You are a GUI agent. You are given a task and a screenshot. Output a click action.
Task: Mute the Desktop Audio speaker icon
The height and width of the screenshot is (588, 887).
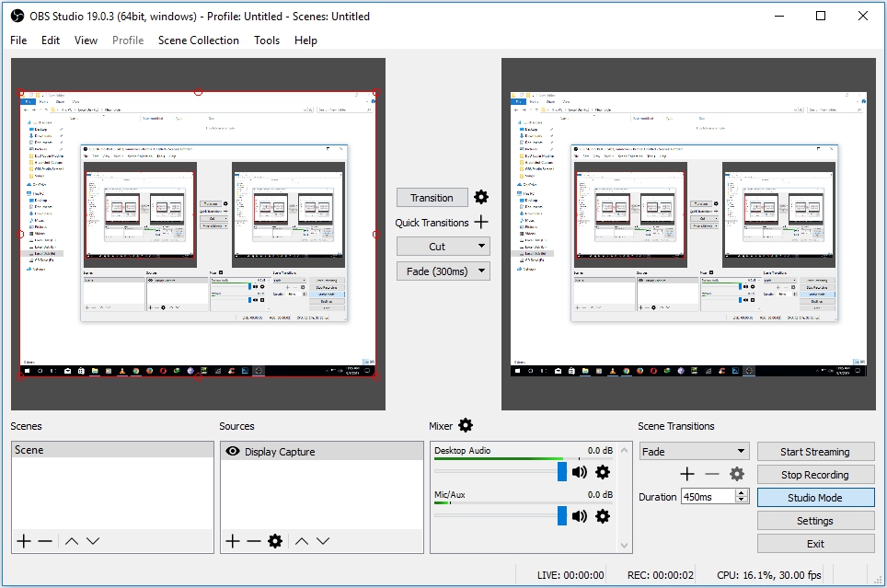(578, 471)
